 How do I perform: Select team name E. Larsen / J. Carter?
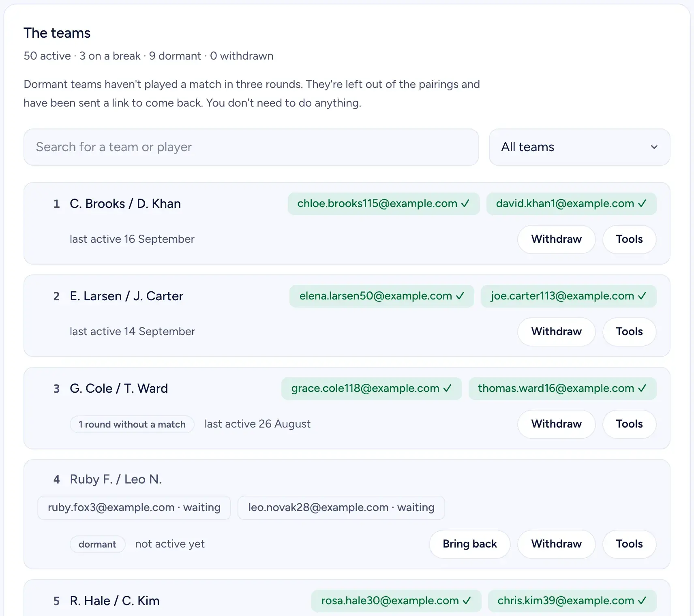pyautogui.click(x=126, y=296)
